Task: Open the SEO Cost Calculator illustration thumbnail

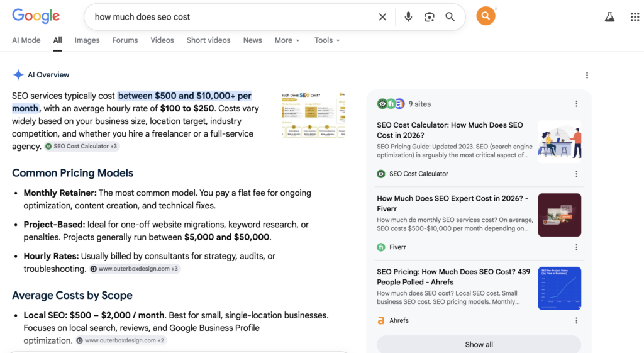Action: pos(559,142)
